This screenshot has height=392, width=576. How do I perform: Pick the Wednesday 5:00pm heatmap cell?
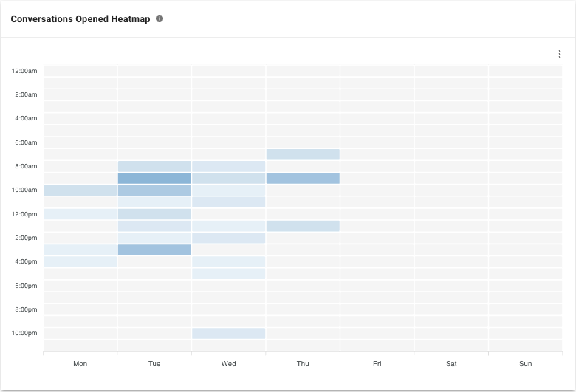pos(228,274)
